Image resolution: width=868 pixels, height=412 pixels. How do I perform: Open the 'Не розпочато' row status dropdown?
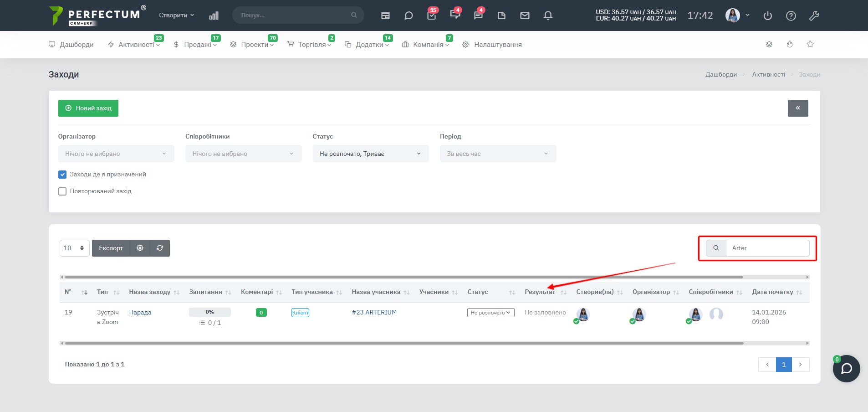pos(490,313)
